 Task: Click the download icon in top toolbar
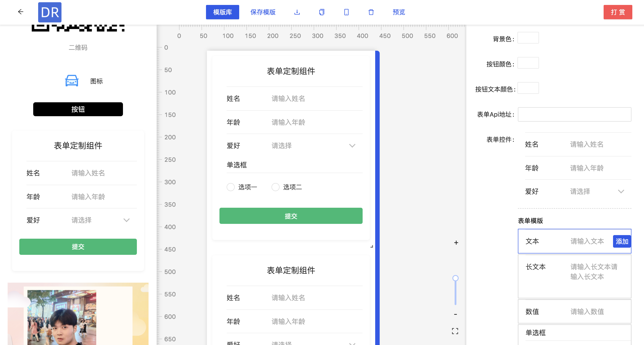coord(297,12)
